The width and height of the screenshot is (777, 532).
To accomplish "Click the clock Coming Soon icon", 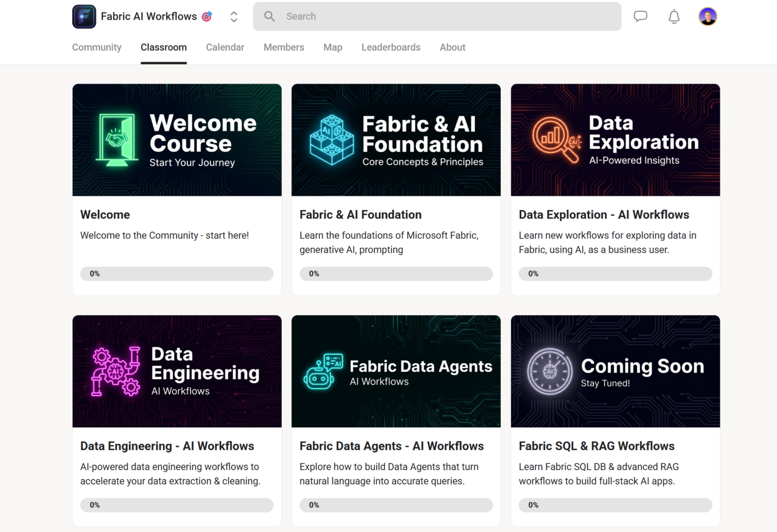I will pos(549,372).
